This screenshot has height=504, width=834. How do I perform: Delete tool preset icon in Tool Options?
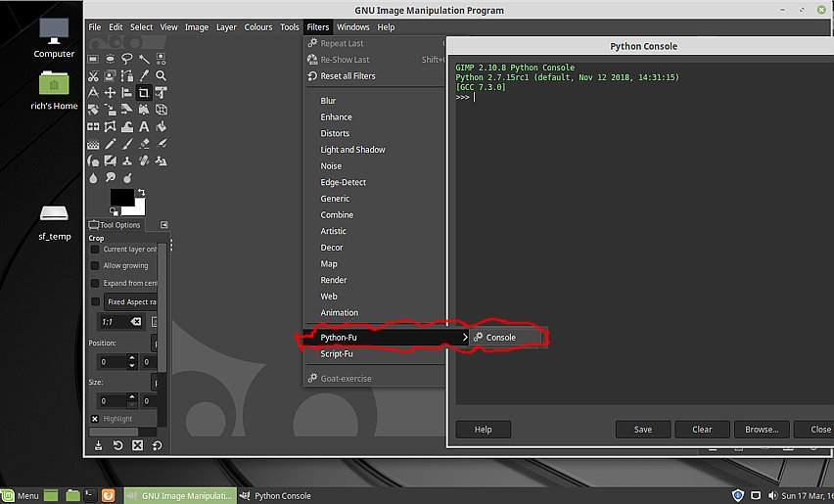click(x=137, y=445)
